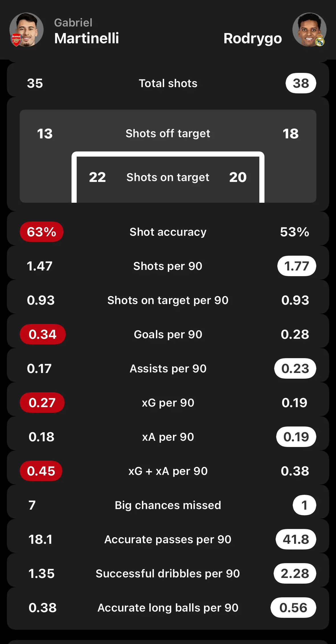Open Rodrygo's player photo
The height and width of the screenshot is (644, 336).
pos(309,30)
